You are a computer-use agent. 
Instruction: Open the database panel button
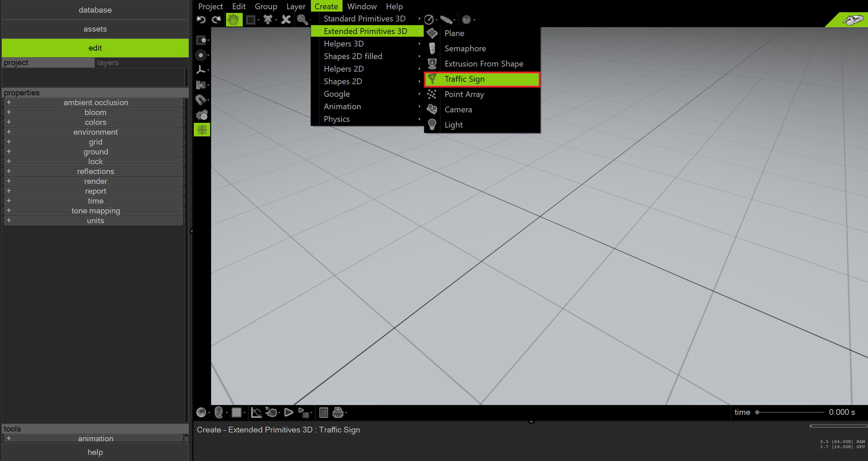tap(95, 10)
